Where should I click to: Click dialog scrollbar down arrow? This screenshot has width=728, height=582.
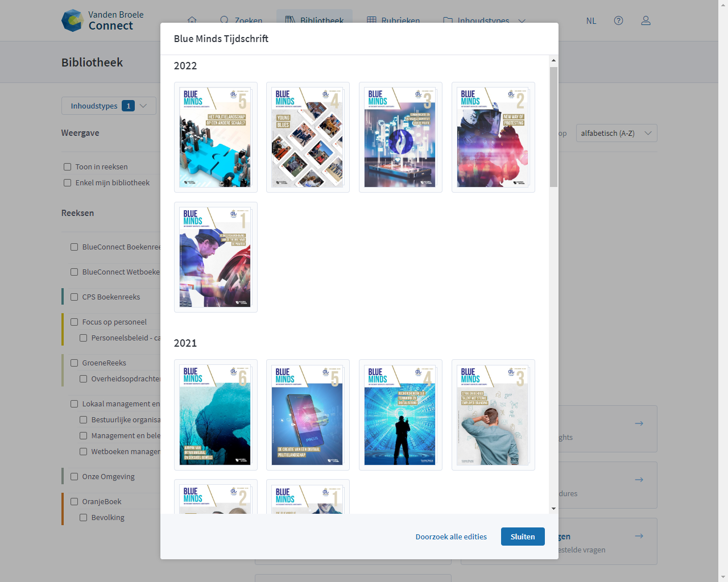point(553,509)
